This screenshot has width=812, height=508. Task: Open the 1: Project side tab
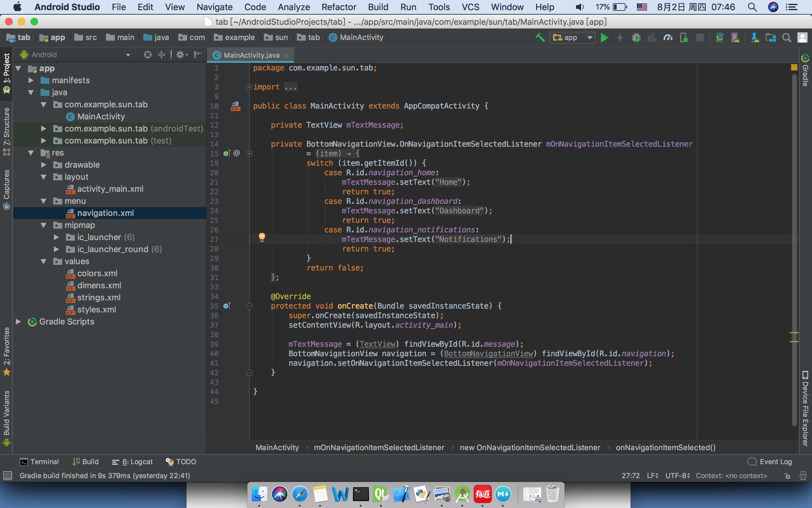point(6,73)
